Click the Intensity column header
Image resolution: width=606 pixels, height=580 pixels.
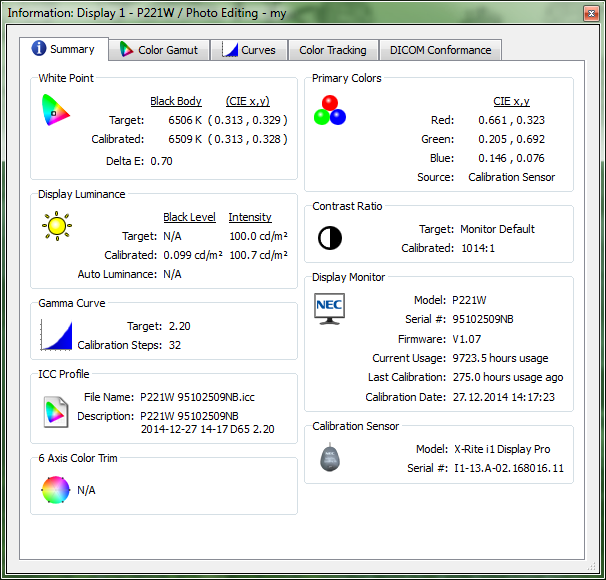tap(250, 217)
